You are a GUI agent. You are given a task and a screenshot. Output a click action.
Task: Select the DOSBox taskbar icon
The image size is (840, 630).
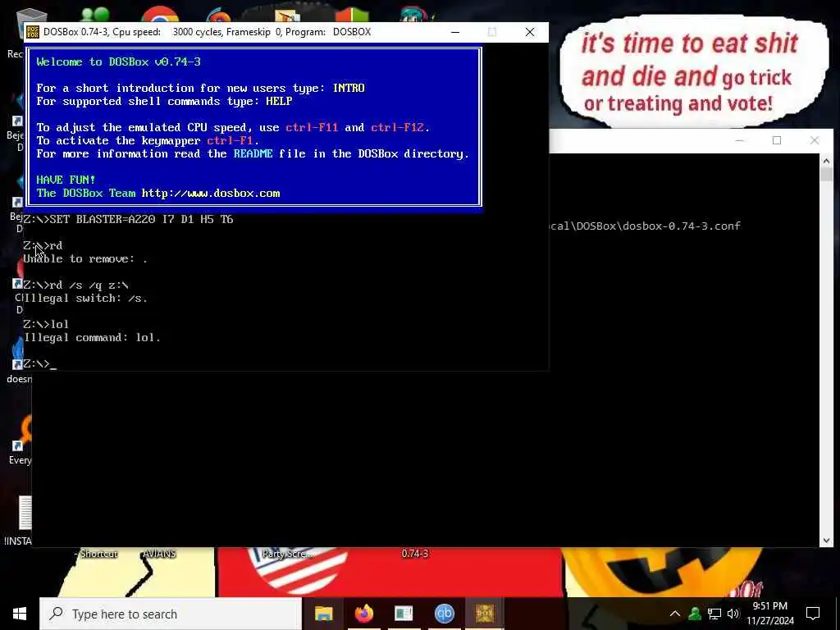click(484, 614)
